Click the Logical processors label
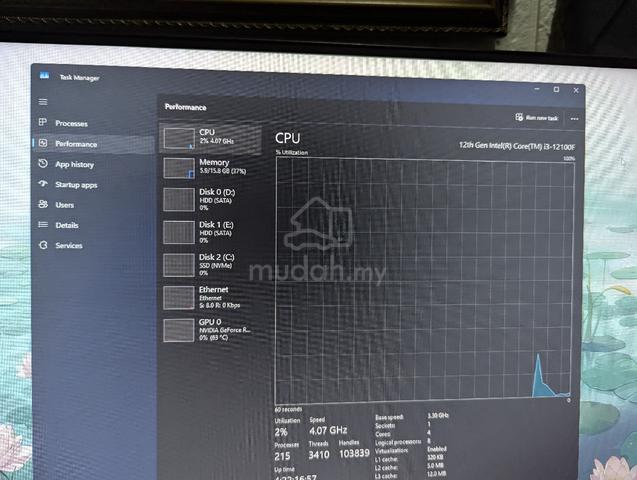The image size is (637, 480). (398, 442)
